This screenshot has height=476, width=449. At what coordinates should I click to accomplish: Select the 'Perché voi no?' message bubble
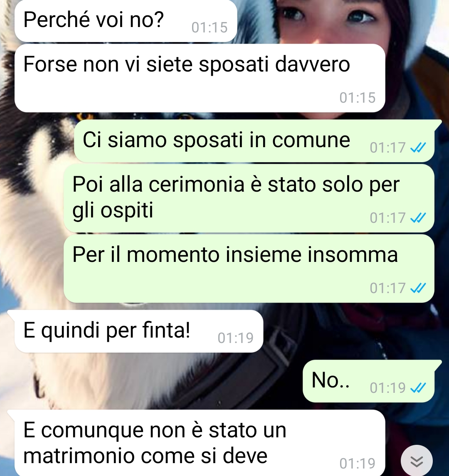pos(126,21)
